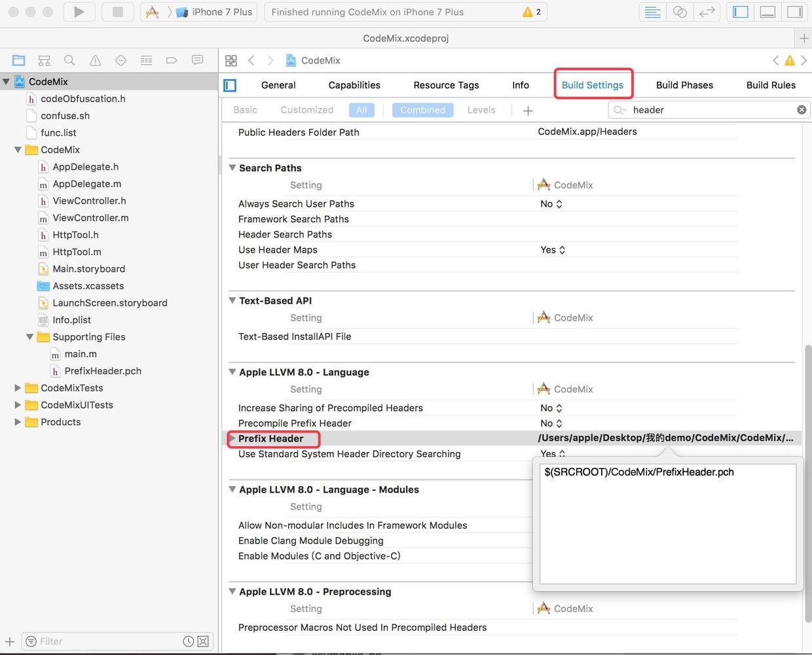Screen dimensions: 812x655
Task: Open the iPhone 7 Plus destination selector
Action: click(215, 12)
